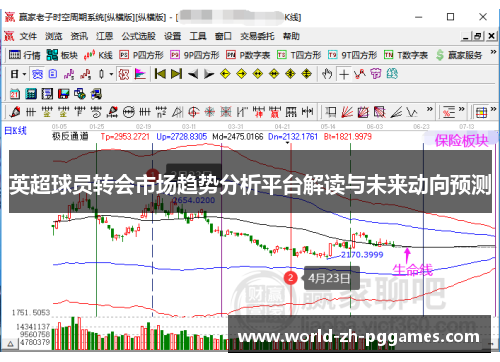
Task: Jump to the first bar icon
Action: coord(160,74)
